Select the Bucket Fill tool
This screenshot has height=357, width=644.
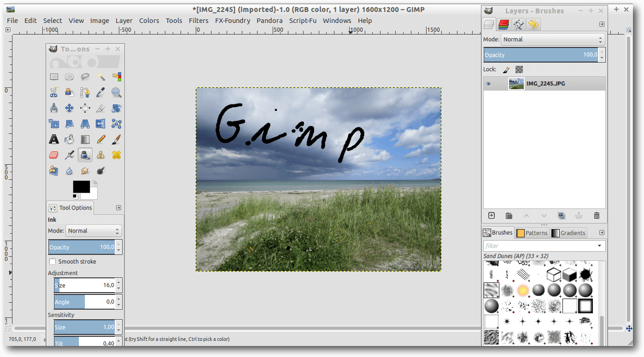point(69,139)
